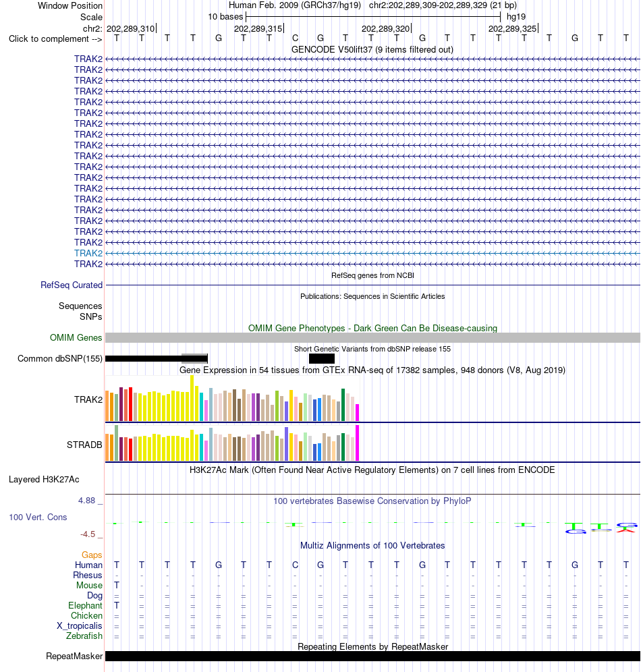The height and width of the screenshot is (672, 641).
Task: Click the '4.88' upper conservation scale value
Action: point(86,501)
